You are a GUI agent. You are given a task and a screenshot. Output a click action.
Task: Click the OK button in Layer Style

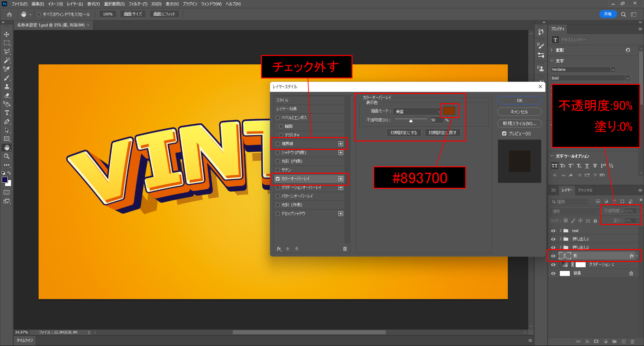click(519, 101)
